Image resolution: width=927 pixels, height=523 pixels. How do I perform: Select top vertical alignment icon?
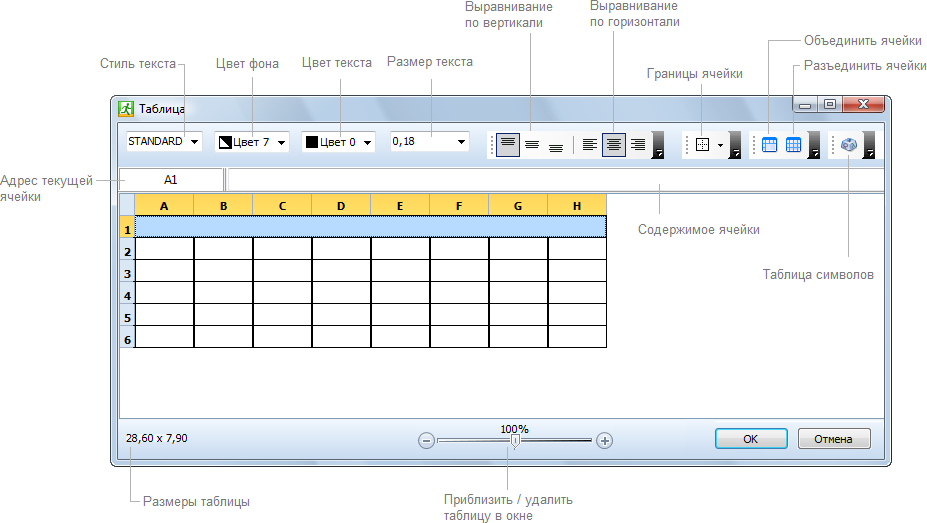[508, 144]
